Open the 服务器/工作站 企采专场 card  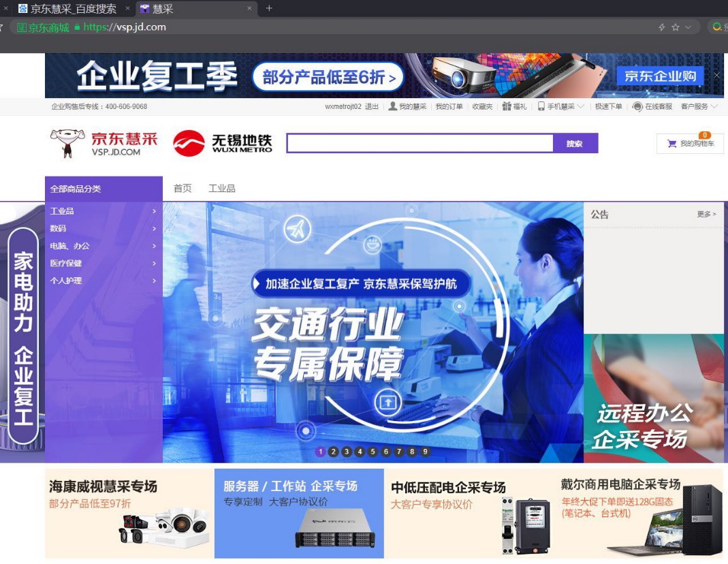(x=299, y=514)
